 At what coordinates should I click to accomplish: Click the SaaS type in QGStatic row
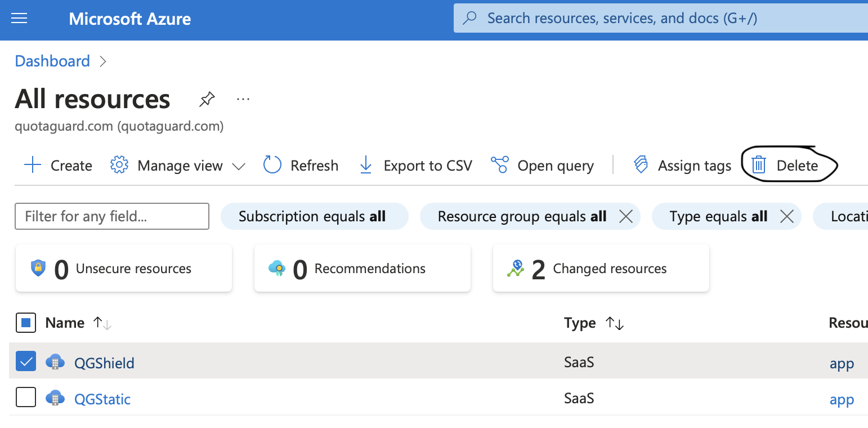pyautogui.click(x=579, y=398)
